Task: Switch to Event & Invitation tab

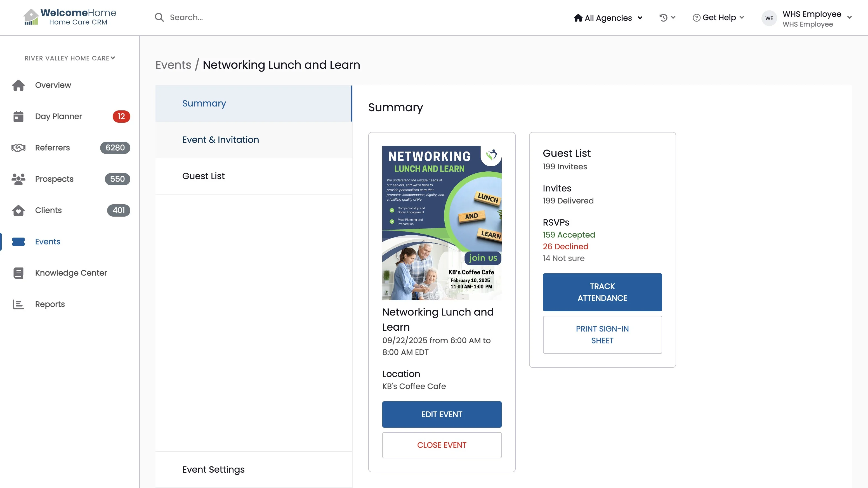Action: tap(220, 140)
